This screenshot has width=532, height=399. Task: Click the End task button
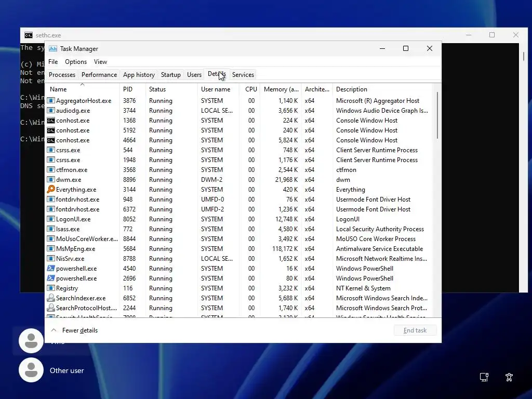point(415,330)
